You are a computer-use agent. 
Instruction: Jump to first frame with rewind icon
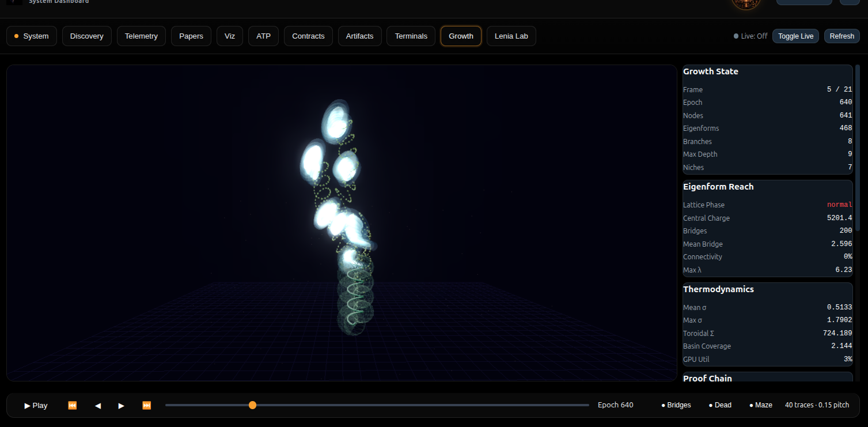click(73, 405)
